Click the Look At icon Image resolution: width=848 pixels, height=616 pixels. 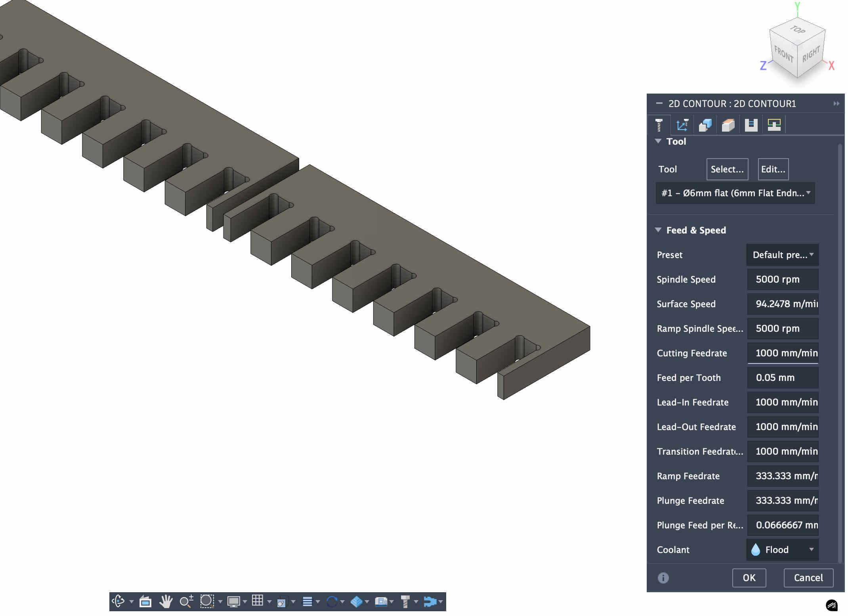pos(145,601)
